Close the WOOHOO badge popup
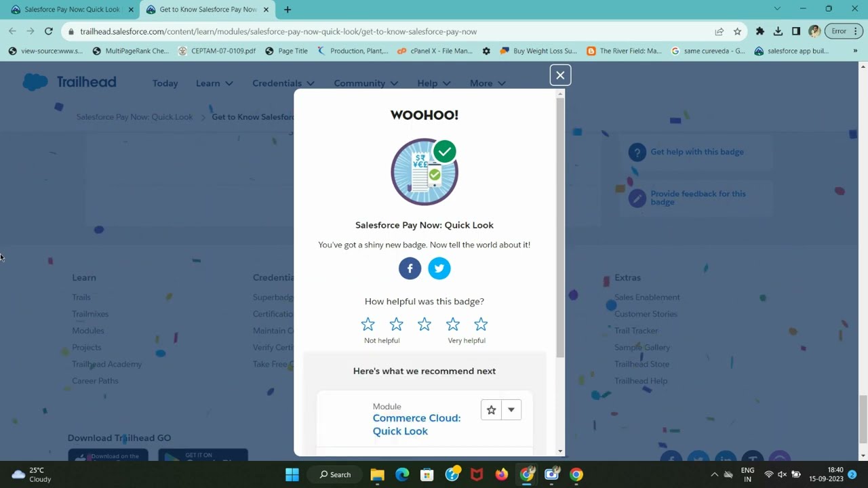This screenshot has width=868, height=488. coord(560,75)
